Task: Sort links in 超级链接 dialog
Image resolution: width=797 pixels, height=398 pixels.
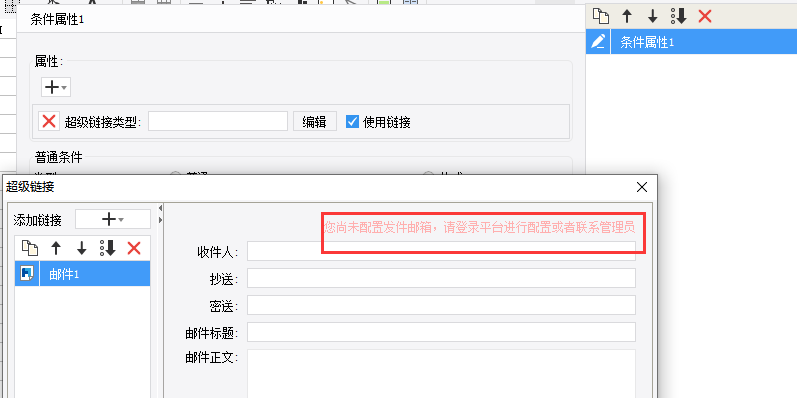Action: (x=108, y=248)
